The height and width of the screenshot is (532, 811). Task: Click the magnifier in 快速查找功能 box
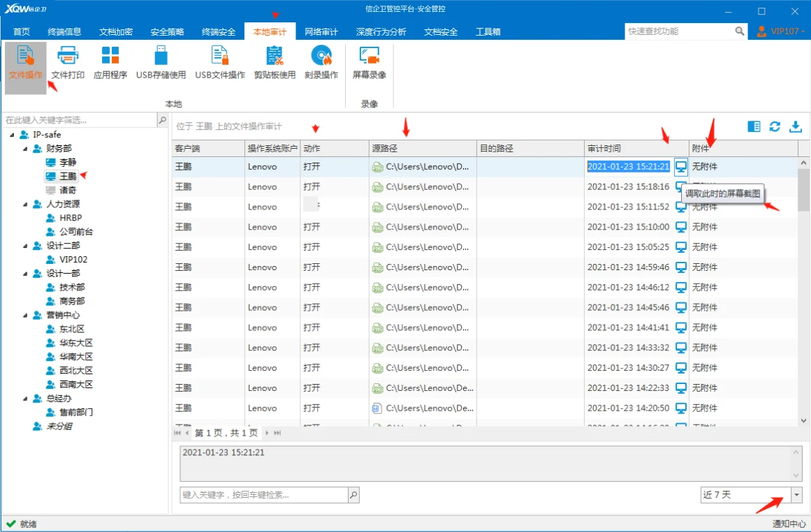(x=740, y=31)
